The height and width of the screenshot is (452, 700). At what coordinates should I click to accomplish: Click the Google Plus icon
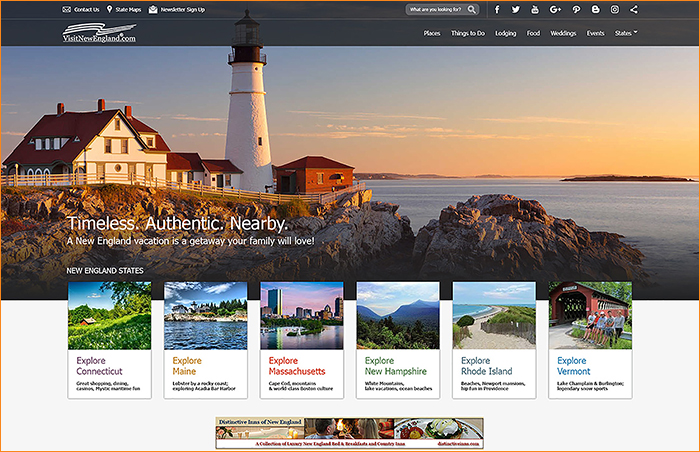tap(555, 10)
